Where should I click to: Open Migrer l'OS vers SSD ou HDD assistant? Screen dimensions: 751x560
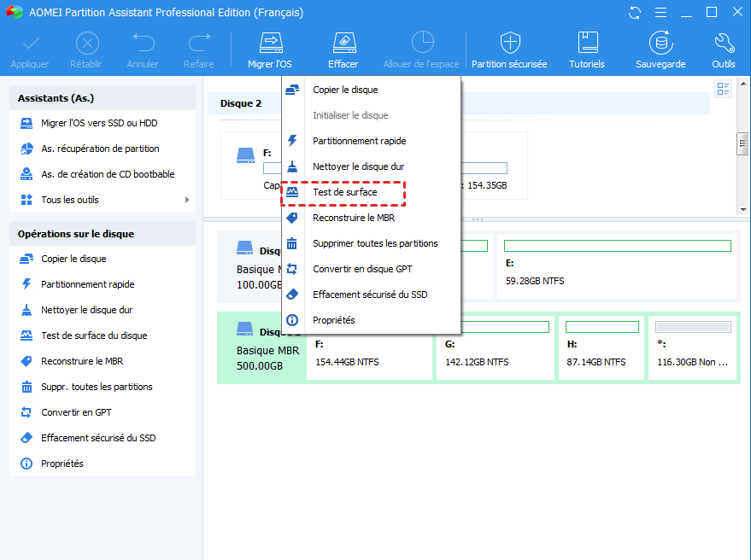103,123
